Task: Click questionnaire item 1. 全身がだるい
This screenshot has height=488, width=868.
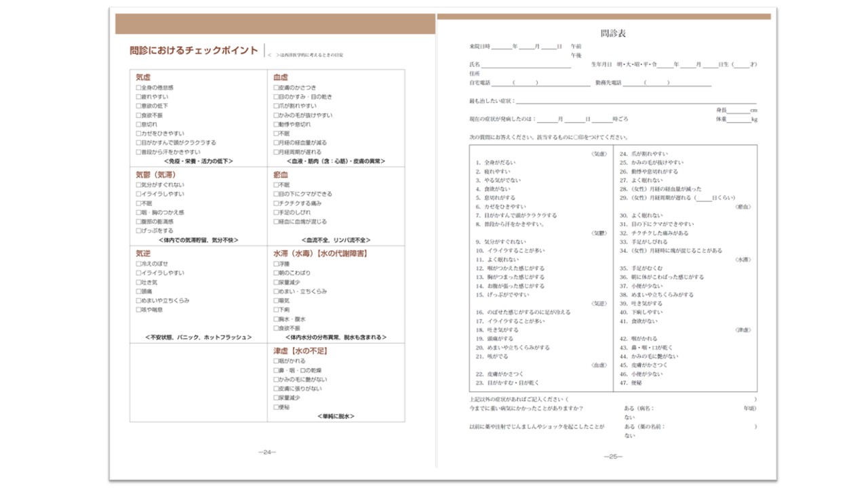Action: pyautogui.click(x=496, y=163)
